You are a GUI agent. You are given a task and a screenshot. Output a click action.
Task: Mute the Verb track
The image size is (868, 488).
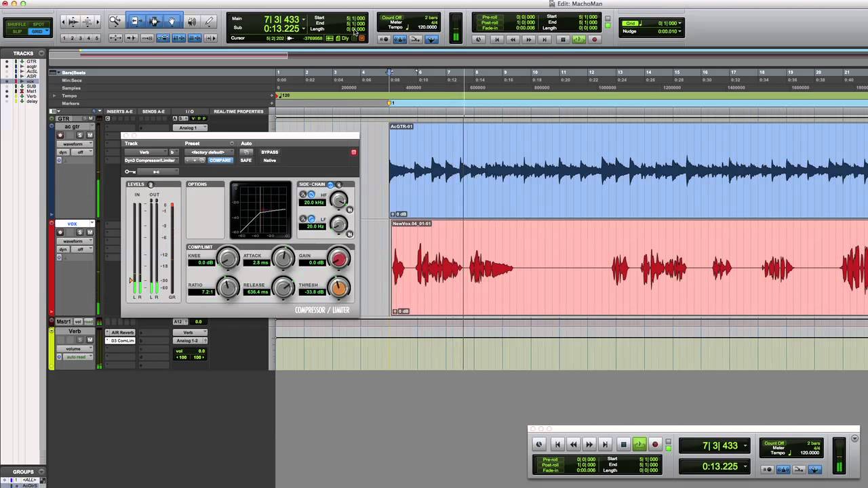click(x=90, y=340)
